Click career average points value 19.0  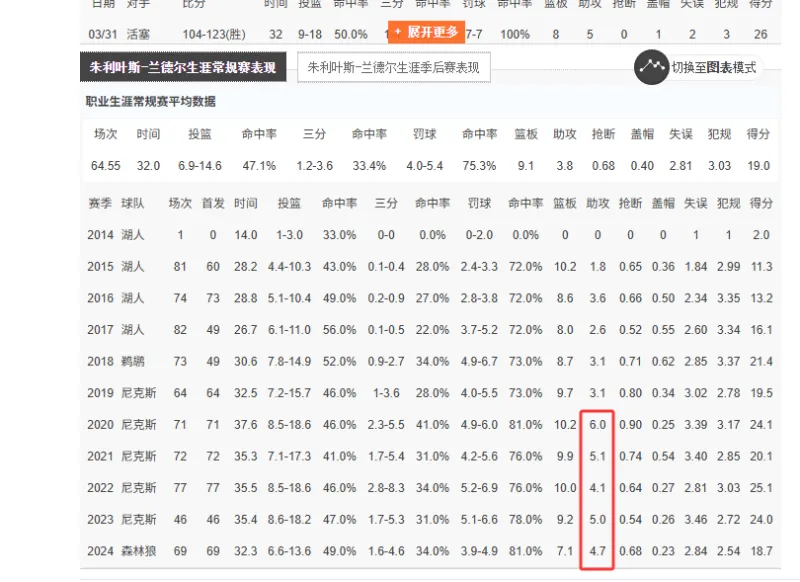(x=759, y=166)
